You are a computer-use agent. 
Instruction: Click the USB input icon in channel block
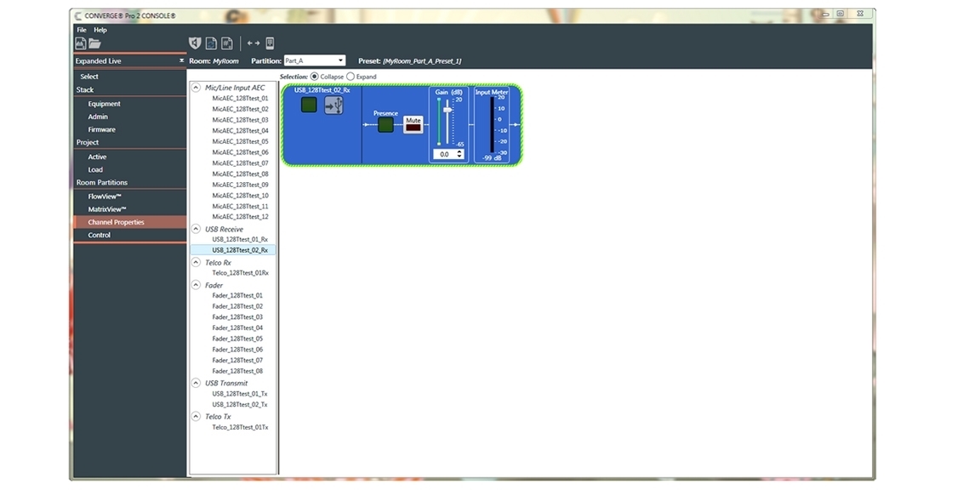coord(333,105)
